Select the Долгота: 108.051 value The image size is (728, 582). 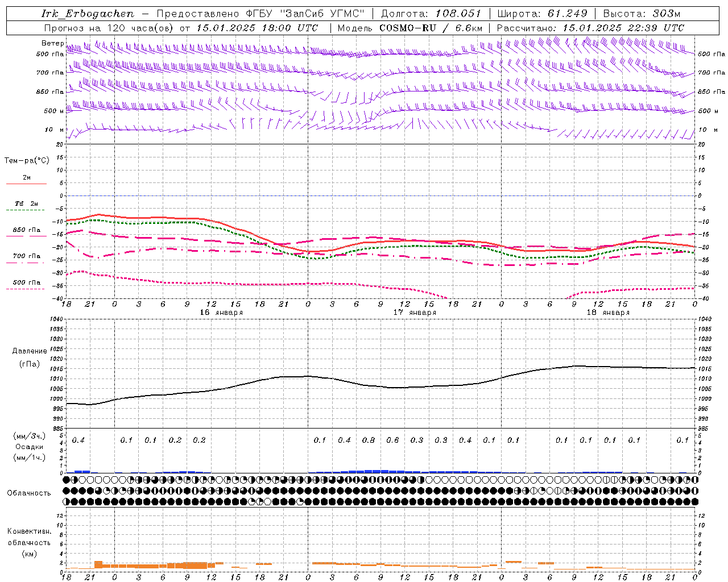(x=431, y=14)
